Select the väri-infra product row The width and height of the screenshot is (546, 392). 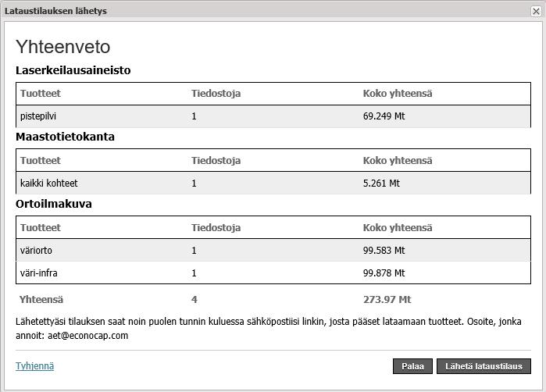click(x=273, y=273)
